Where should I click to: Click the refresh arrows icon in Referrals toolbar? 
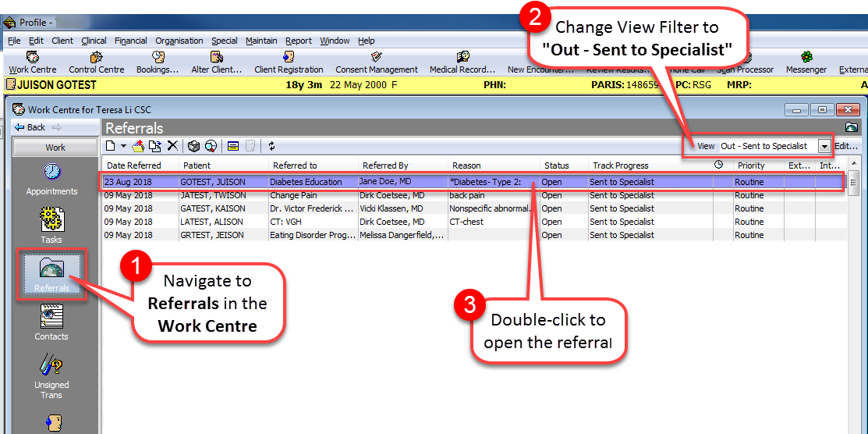click(x=271, y=146)
